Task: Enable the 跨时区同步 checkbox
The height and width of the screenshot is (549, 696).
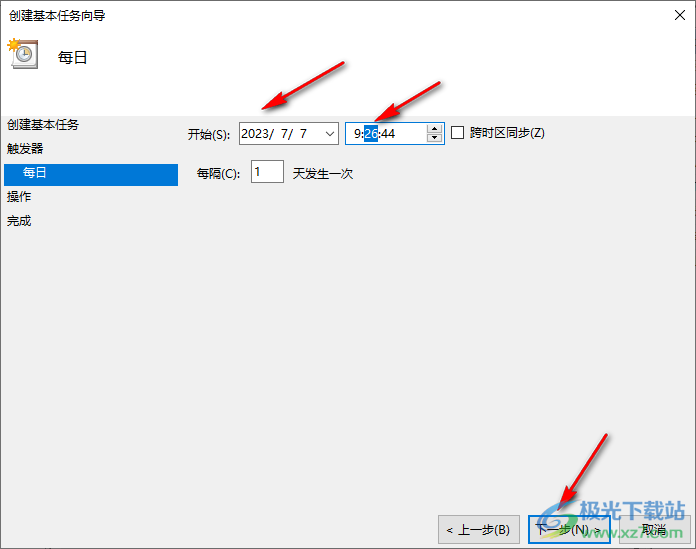Action: point(457,133)
